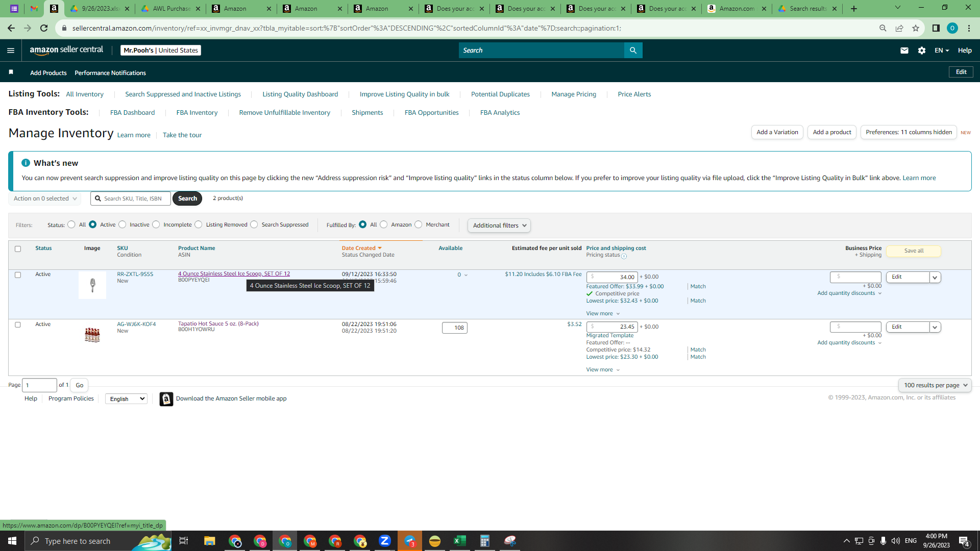Image resolution: width=980 pixels, height=551 pixels.
Task: Select Fulfilled By Merchant radio button
Action: [419, 224]
